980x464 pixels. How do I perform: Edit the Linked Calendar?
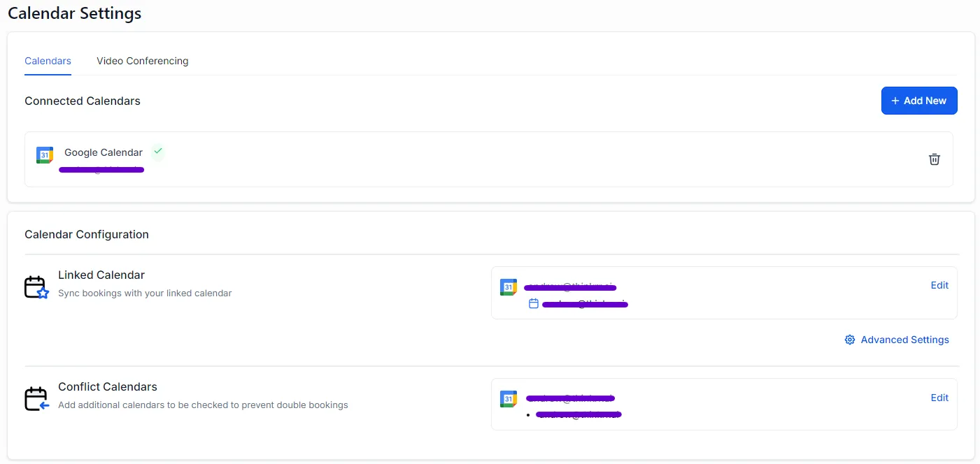(939, 285)
